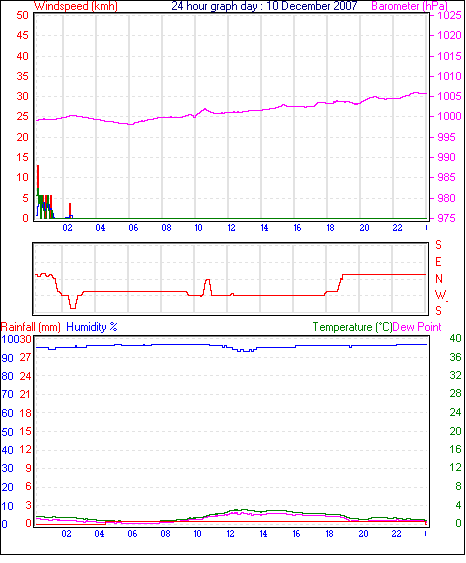Click the wind direction 'N' label
466x563 pixels.
click(439, 279)
